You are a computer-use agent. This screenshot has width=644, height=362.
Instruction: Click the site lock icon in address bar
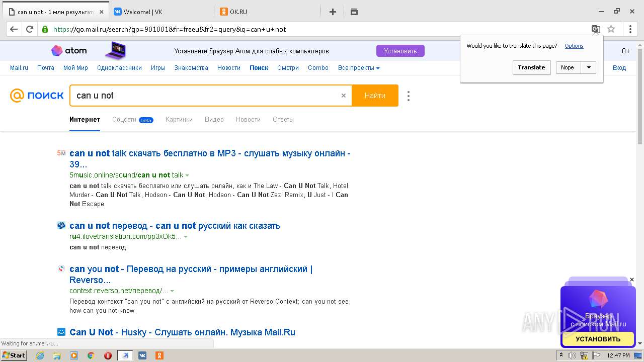click(x=45, y=29)
